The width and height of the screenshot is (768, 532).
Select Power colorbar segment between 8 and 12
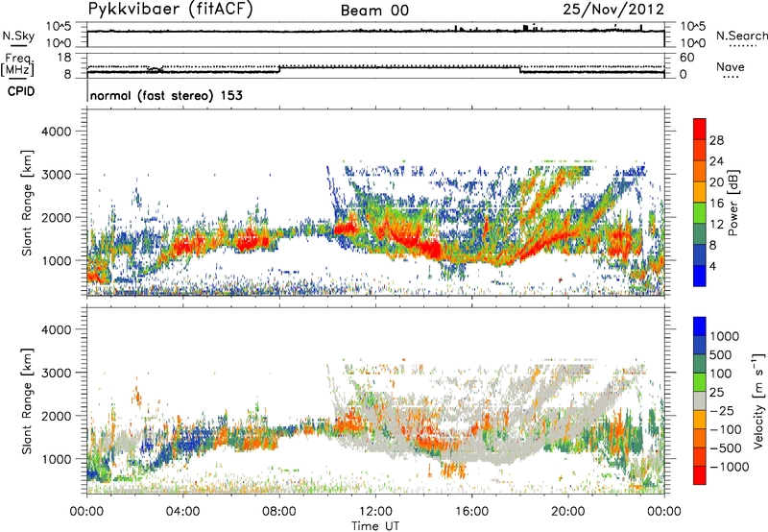pyautogui.click(x=700, y=233)
